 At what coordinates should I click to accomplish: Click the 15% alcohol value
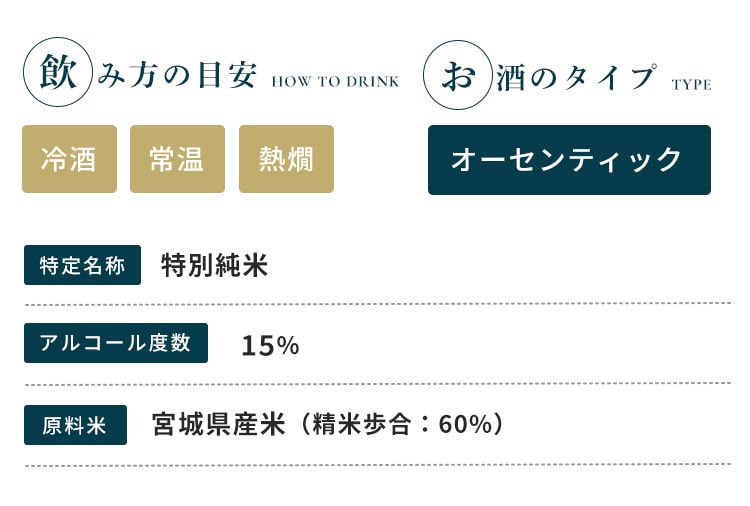coord(271,345)
